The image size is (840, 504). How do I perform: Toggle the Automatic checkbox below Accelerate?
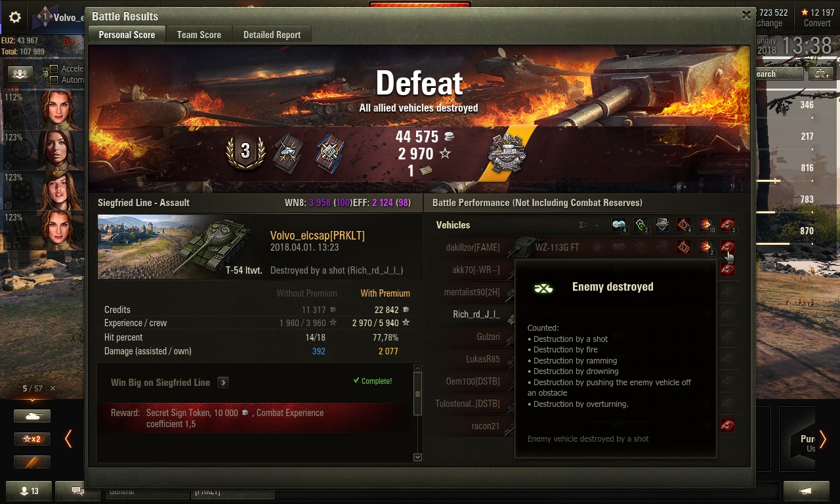coord(54,80)
